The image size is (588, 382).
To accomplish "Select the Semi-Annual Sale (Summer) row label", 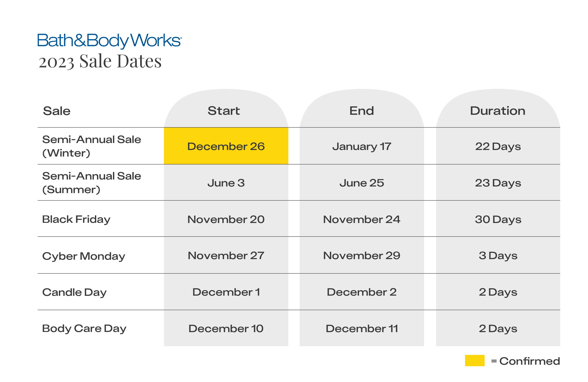I will tap(91, 183).
